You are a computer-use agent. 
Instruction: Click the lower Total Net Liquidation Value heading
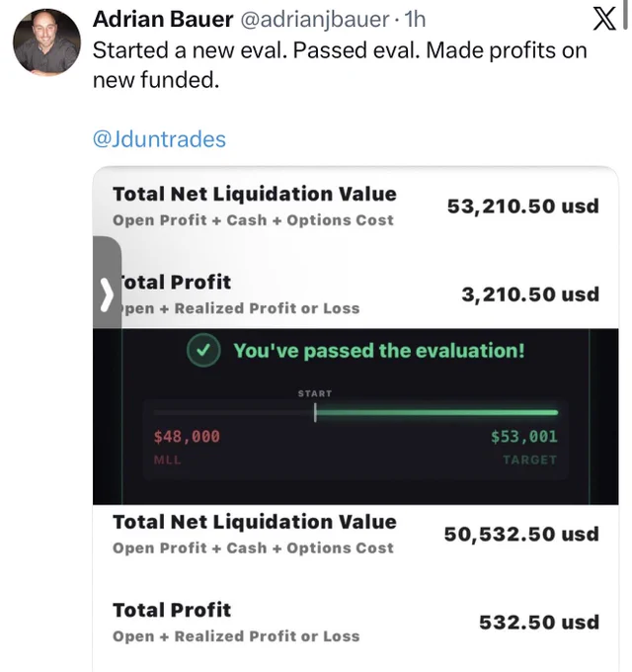(255, 522)
